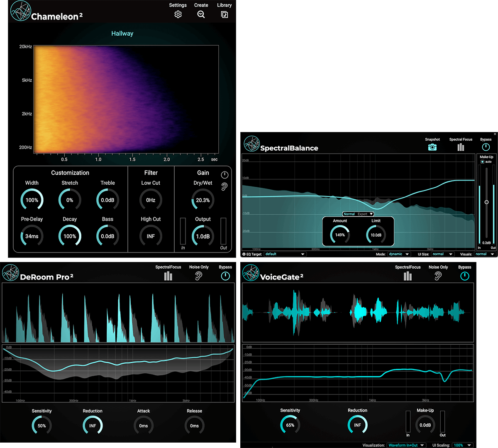The width and height of the screenshot is (498, 448).
Task: Open the Mode dynamic dropdown
Action: click(399, 254)
